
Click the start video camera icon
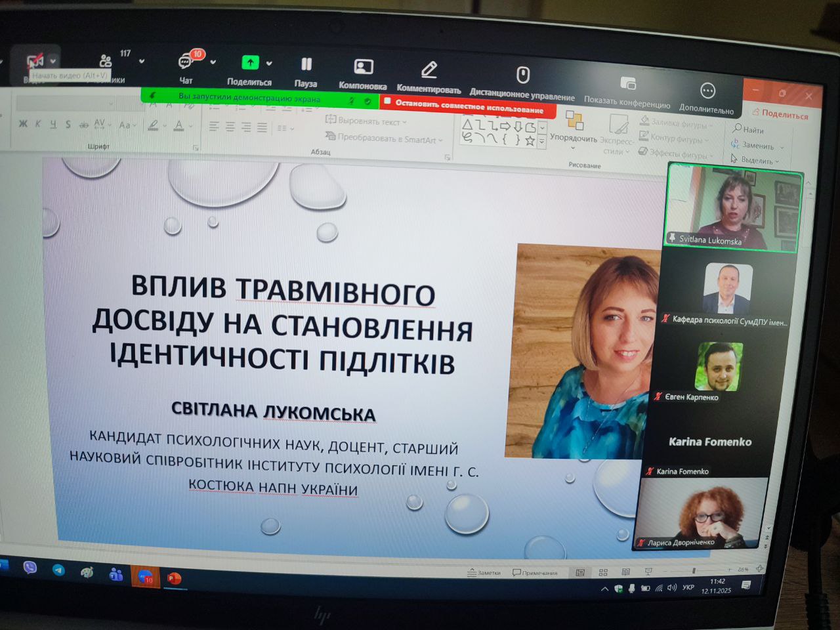pos(34,62)
